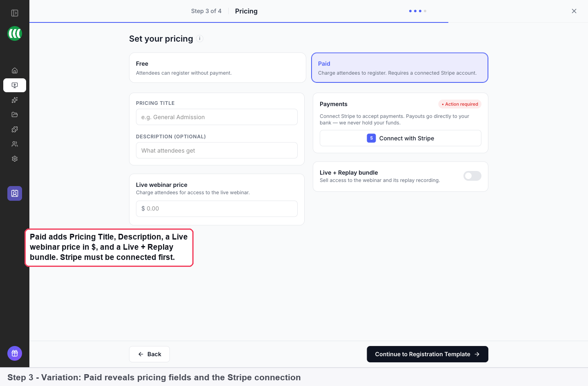This screenshot has height=386, width=588.
Task: Select the Paid pricing option card
Action: (400, 68)
